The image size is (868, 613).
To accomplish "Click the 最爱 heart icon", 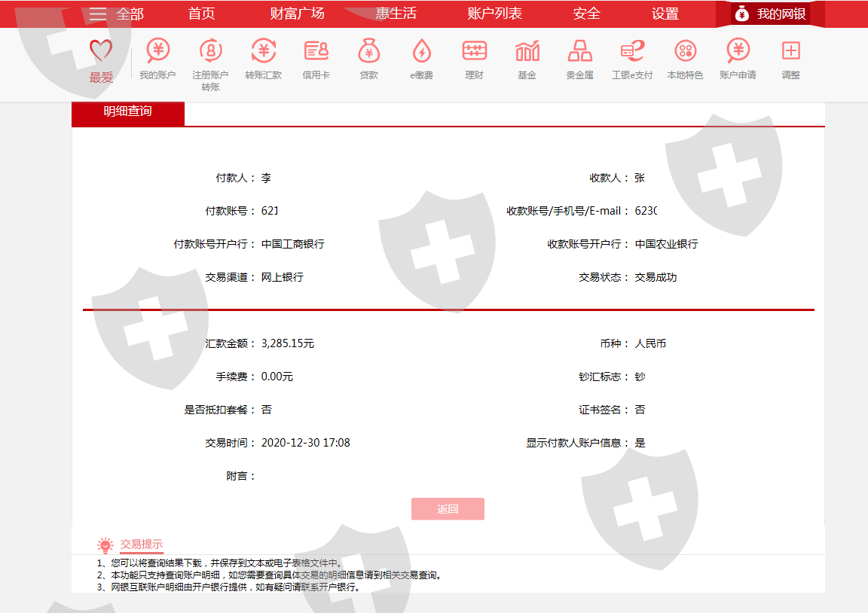I will [x=101, y=51].
